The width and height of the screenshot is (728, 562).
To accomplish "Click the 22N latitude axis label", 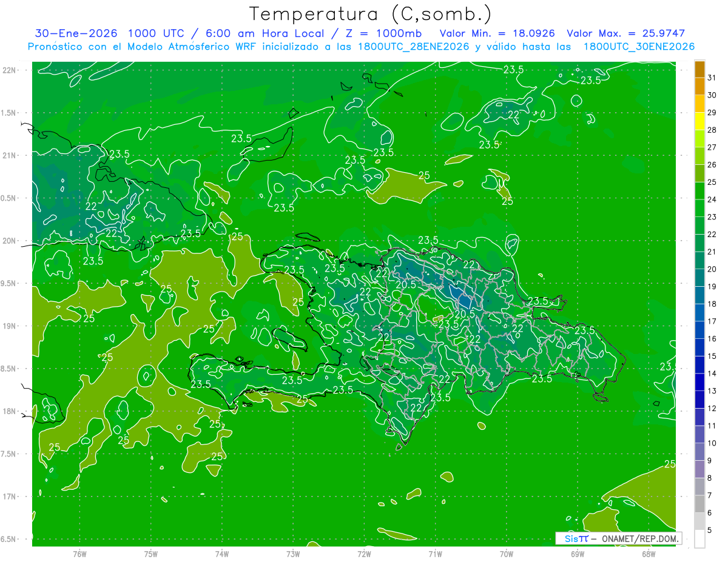I will pos(9,70).
